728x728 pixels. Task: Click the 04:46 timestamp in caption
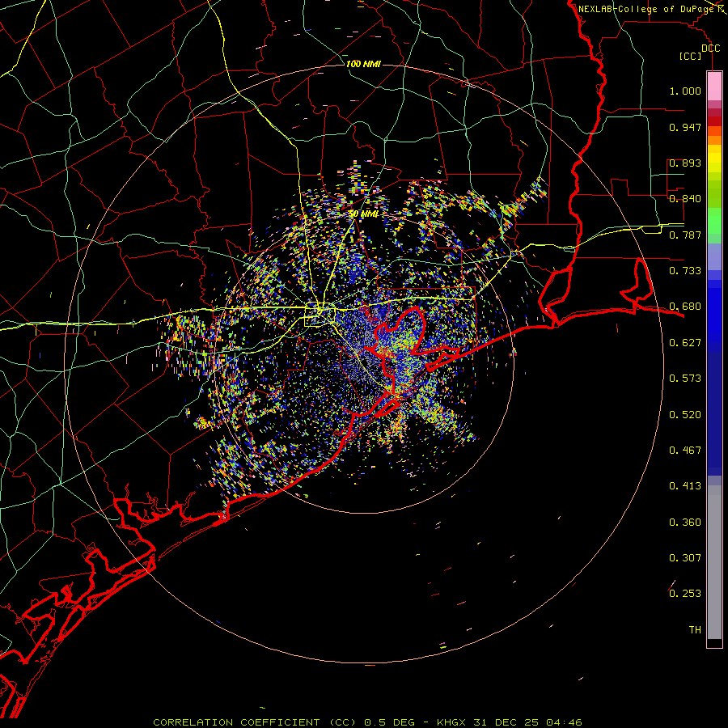[564, 722]
